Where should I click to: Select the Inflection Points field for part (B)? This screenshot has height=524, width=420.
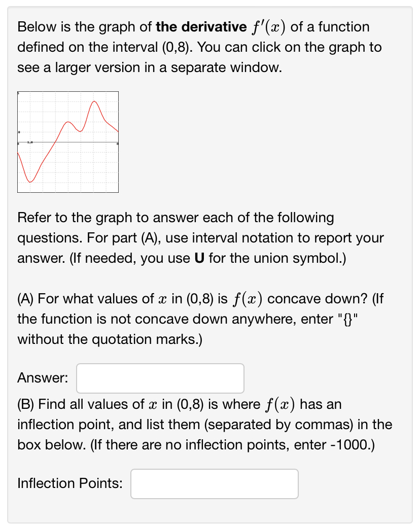(214, 483)
